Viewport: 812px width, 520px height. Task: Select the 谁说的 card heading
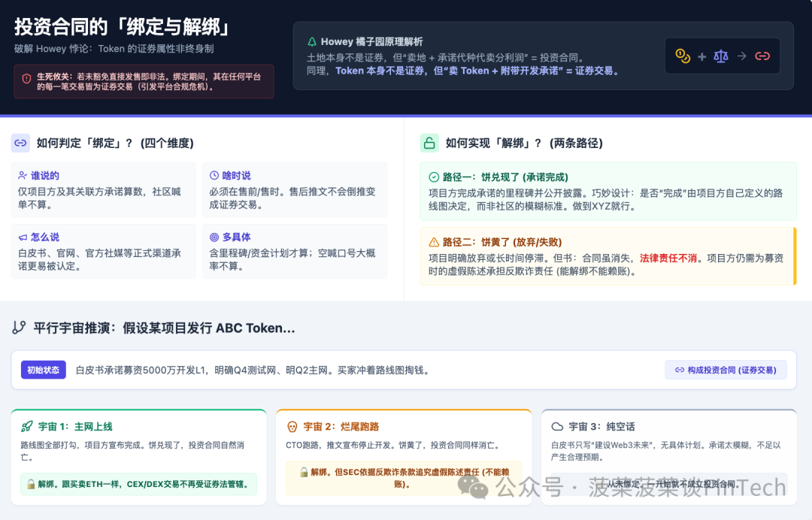(x=44, y=175)
